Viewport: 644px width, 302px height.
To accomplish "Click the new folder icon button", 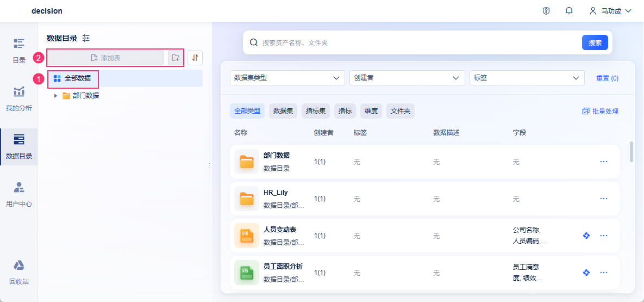I will coord(175,58).
